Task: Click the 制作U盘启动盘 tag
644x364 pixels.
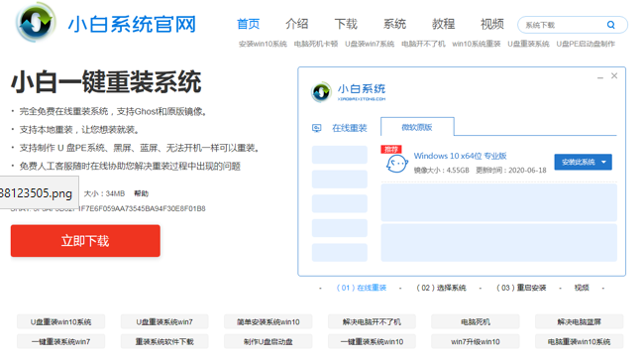Action: (268, 341)
